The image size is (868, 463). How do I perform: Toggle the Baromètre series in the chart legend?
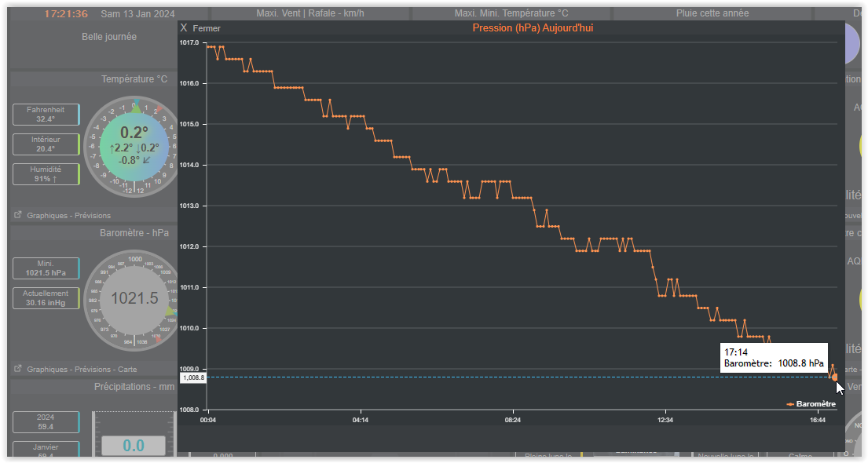click(x=811, y=404)
